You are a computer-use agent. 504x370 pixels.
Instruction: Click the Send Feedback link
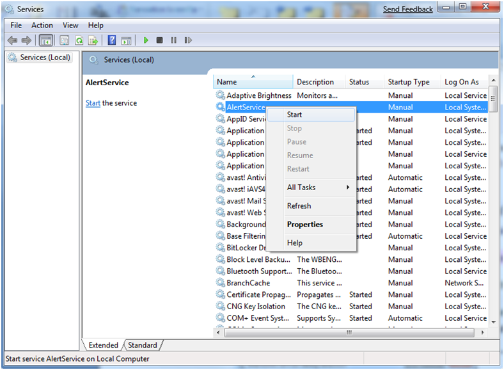[x=408, y=9]
